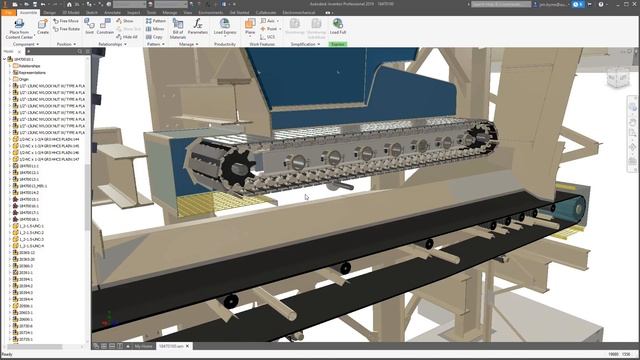Click the work Axis tool

269,21
